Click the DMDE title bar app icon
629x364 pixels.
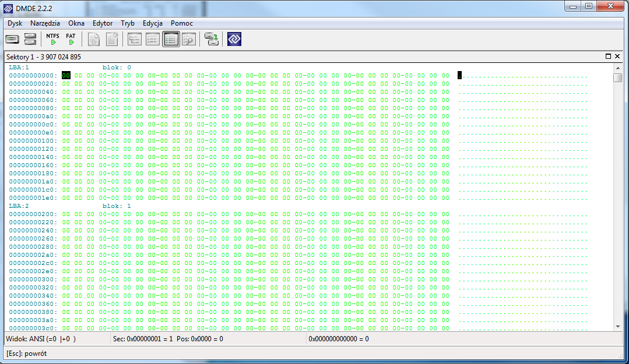coord(8,8)
